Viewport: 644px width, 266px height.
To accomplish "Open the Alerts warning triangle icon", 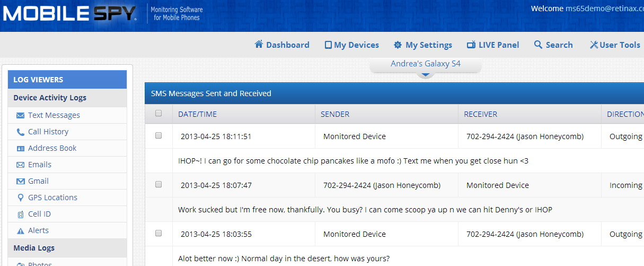I will point(21,231).
